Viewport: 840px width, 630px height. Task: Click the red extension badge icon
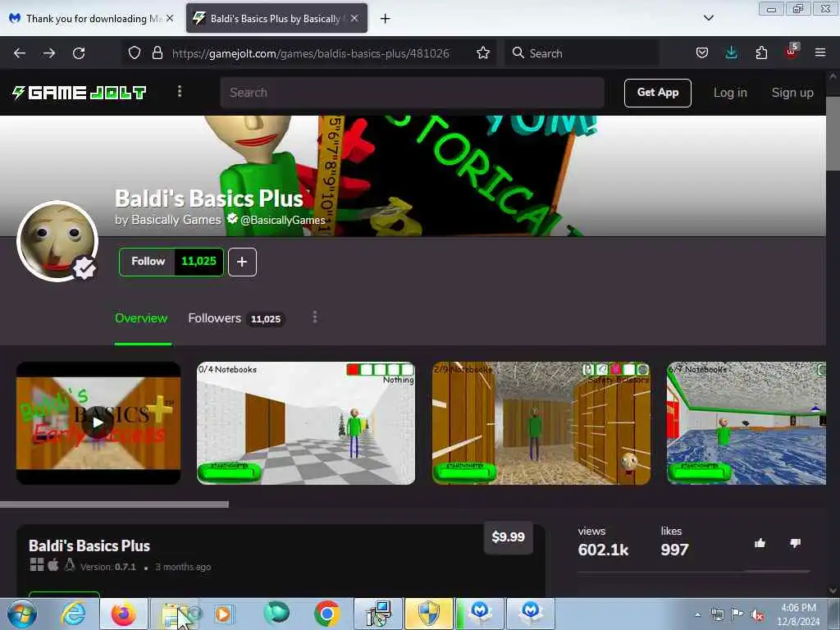point(792,52)
